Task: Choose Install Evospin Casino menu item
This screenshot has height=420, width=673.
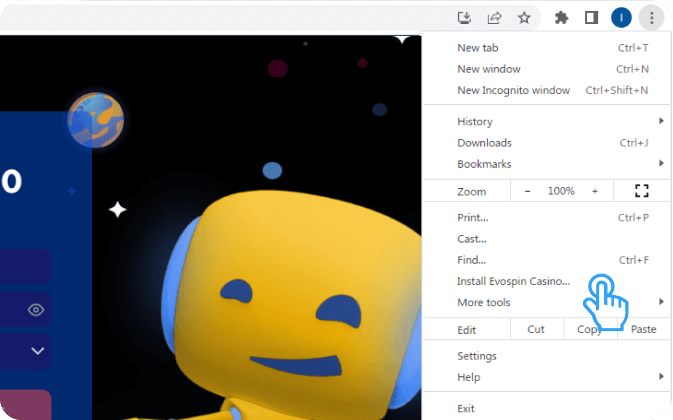Action: point(513,282)
